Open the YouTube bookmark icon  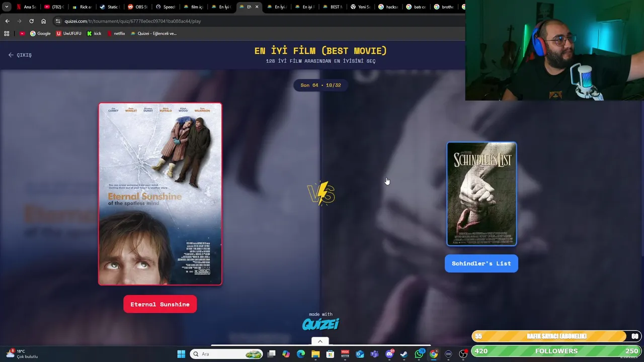pyautogui.click(x=22, y=34)
